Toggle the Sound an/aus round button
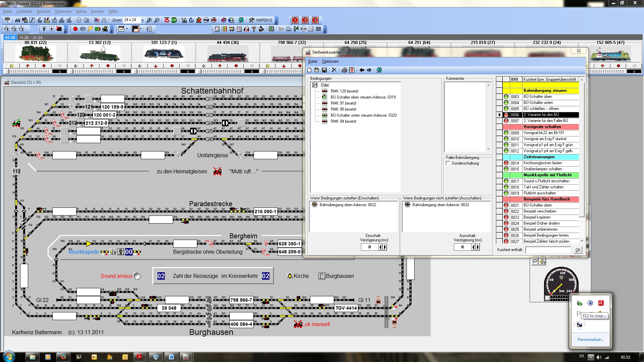The width and height of the screenshot is (644, 362). coord(137,276)
